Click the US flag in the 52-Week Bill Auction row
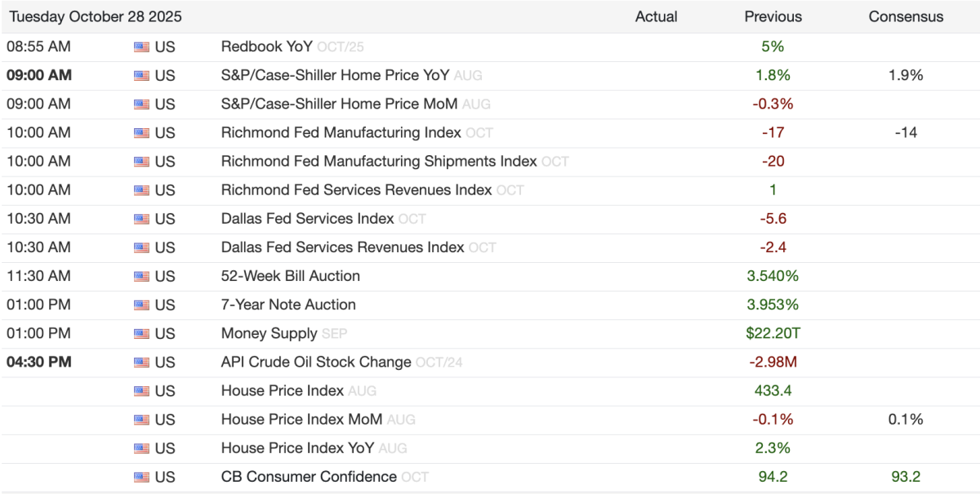 click(x=141, y=276)
